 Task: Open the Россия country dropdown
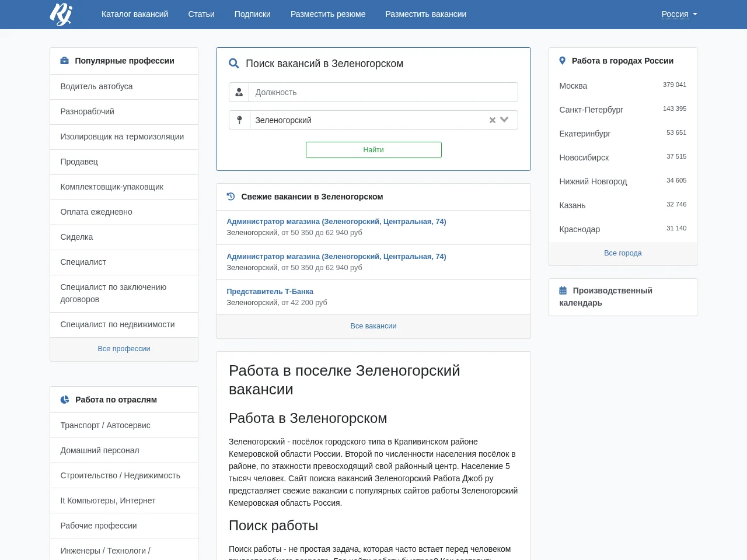point(679,14)
